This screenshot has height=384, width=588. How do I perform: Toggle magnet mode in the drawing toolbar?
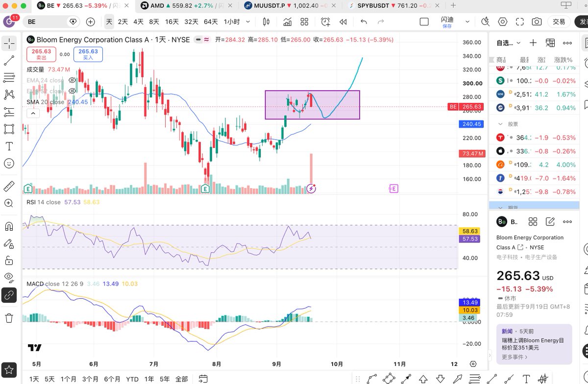pos(9,226)
